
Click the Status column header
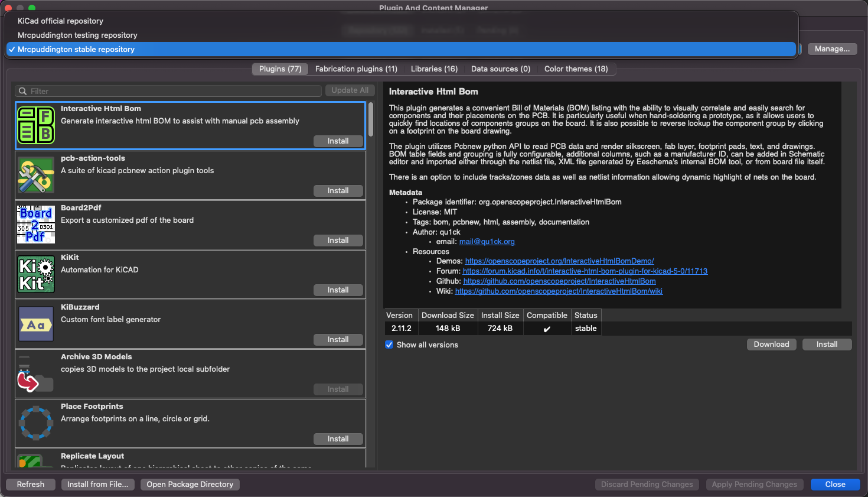(586, 316)
